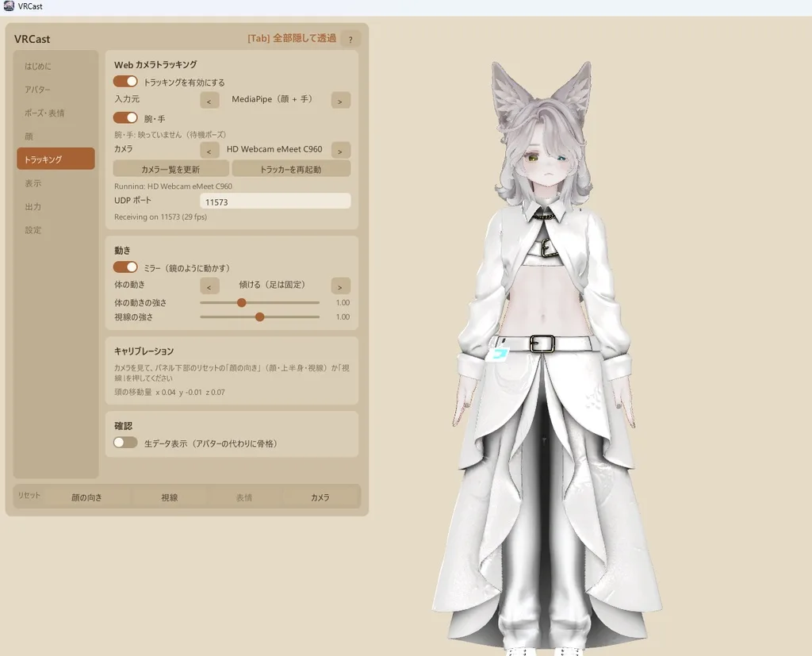Click the 傾ける（足は固定）value text
This screenshot has width=812, height=656.
[x=273, y=285]
